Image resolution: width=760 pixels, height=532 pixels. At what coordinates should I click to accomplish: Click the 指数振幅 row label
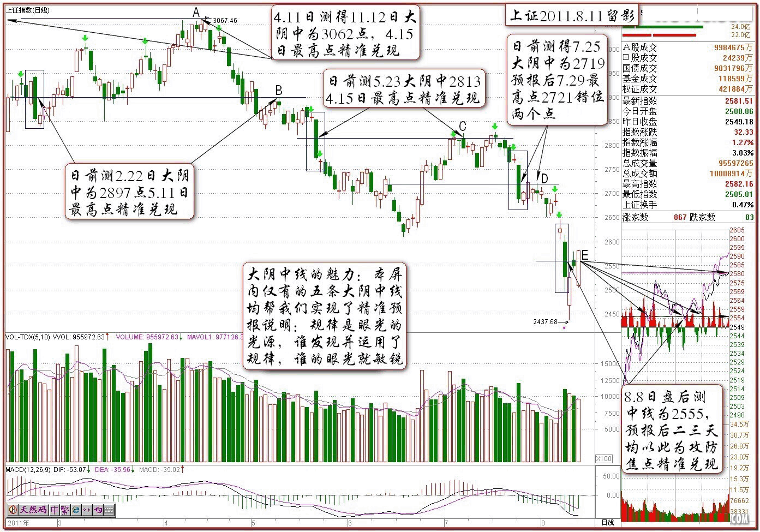639,153
